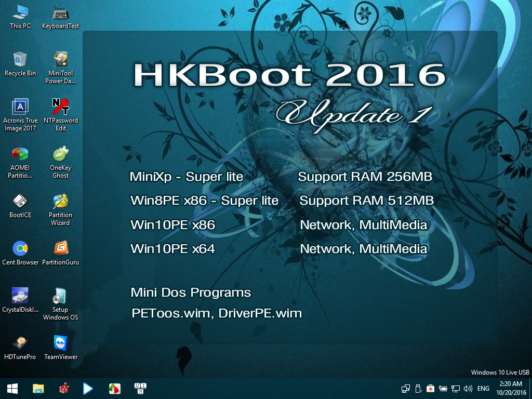Screen dimensions: 532x399
Task: Open red-green umbrella taskbar icon
Action: click(115, 389)
